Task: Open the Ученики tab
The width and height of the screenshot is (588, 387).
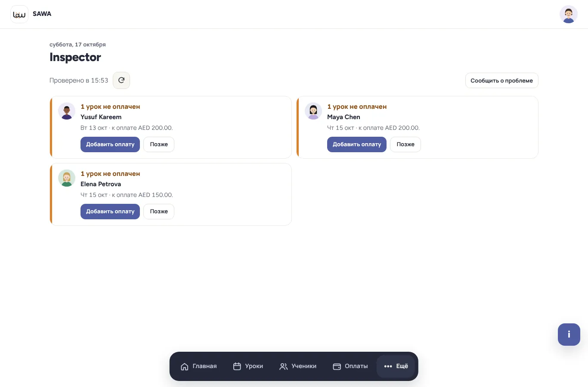Action: pyautogui.click(x=298, y=366)
